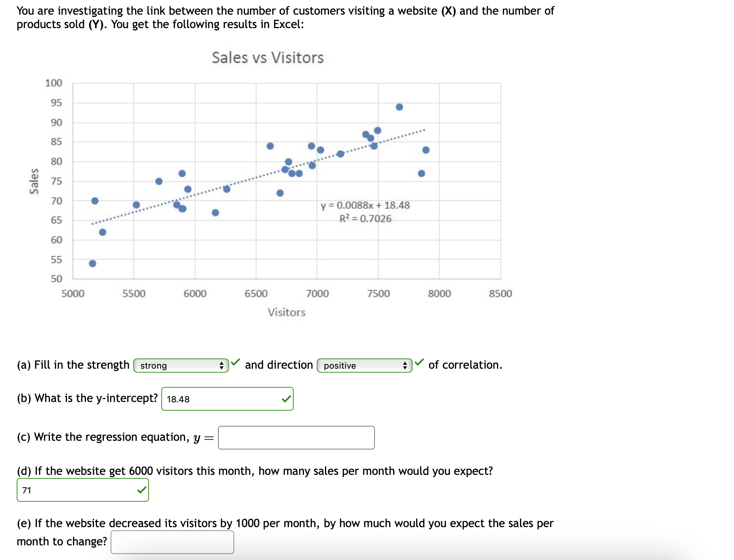
Task: Click the 'Visitors' x-axis label
Action: (286, 312)
